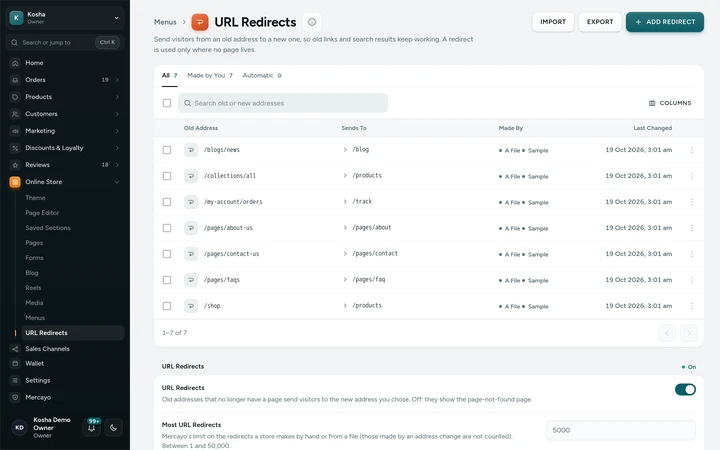Select the /collections/all row checkbox
This screenshot has height=450, width=720.
[x=167, y=176]
